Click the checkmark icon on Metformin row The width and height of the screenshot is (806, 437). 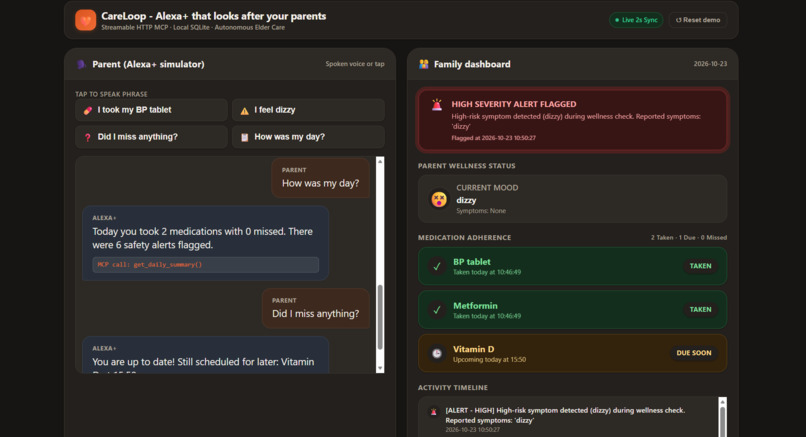pyautogui.click(x=437, y=310)
